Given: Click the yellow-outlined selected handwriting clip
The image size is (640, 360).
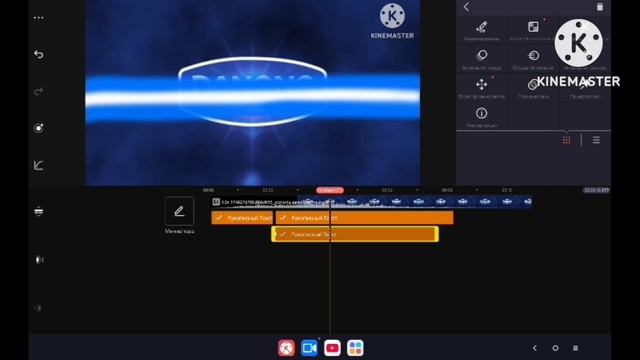Looking at the screenshot, I should [355, 234].
